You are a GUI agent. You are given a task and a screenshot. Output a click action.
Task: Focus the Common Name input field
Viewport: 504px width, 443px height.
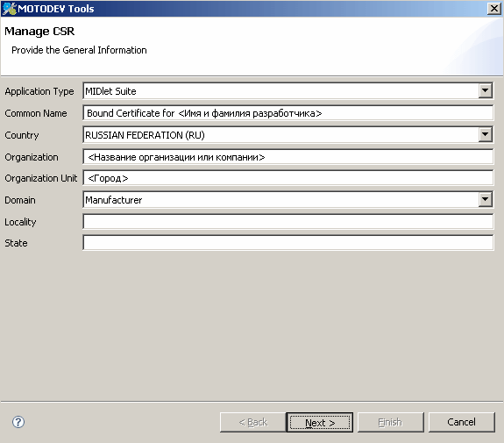[x=288, y=113]
